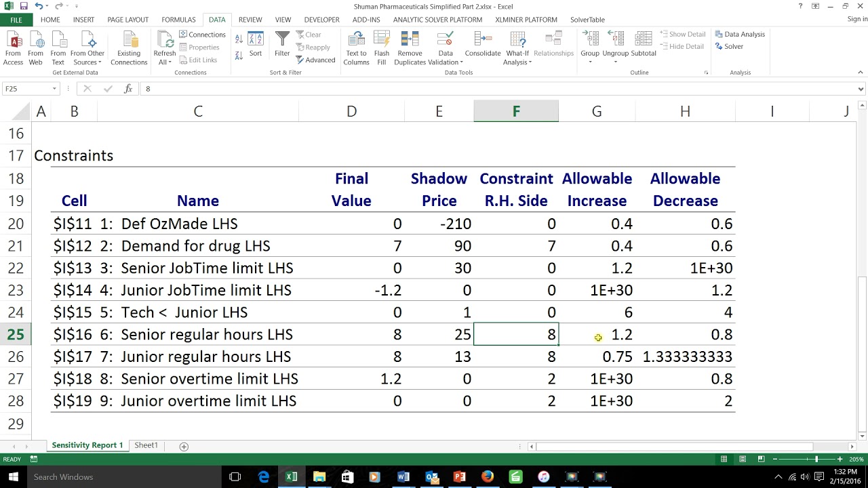The height and width of the screenshot is (488, 868).
Task: Switch to HOME tab
Action: coord(50,20)
